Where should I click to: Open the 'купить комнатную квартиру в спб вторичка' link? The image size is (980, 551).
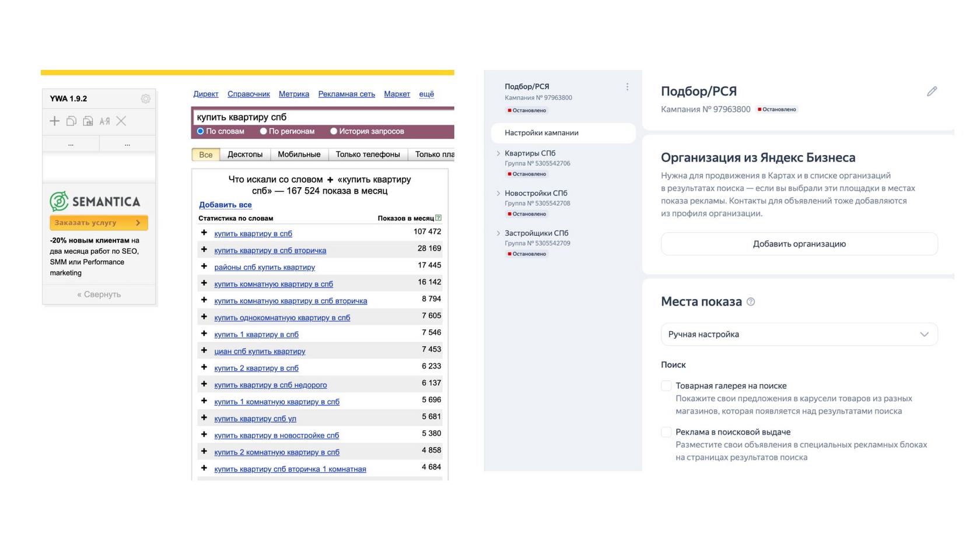tap(290, 301)
